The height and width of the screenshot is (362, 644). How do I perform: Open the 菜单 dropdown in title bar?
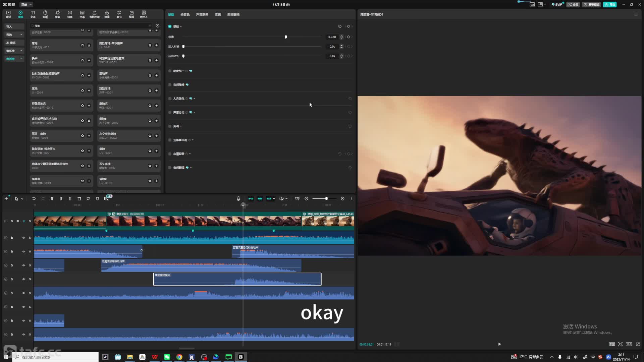coord(26,4)
